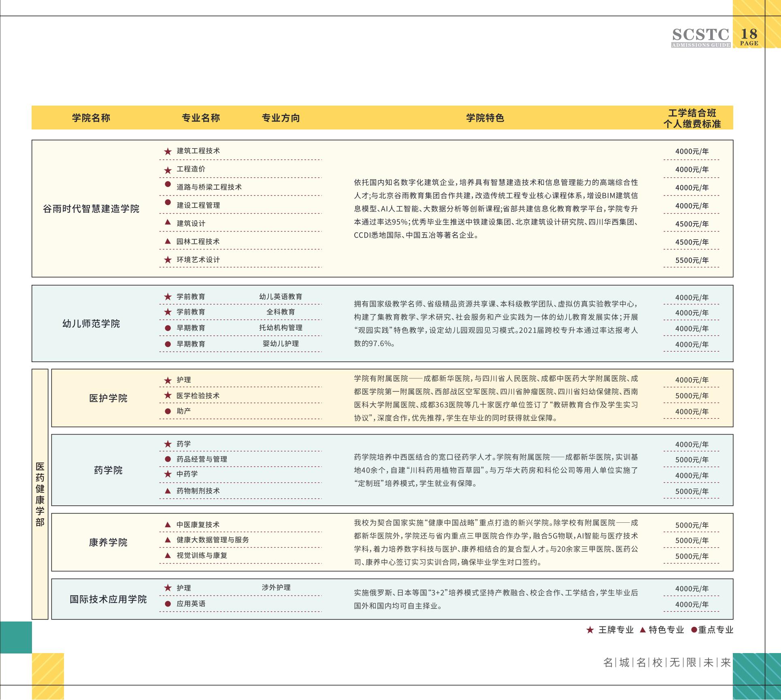The height and width of the screenshot is (700, 781).
Task: Click the vertical 医药健康学部 label
Action: coord(40,494)
